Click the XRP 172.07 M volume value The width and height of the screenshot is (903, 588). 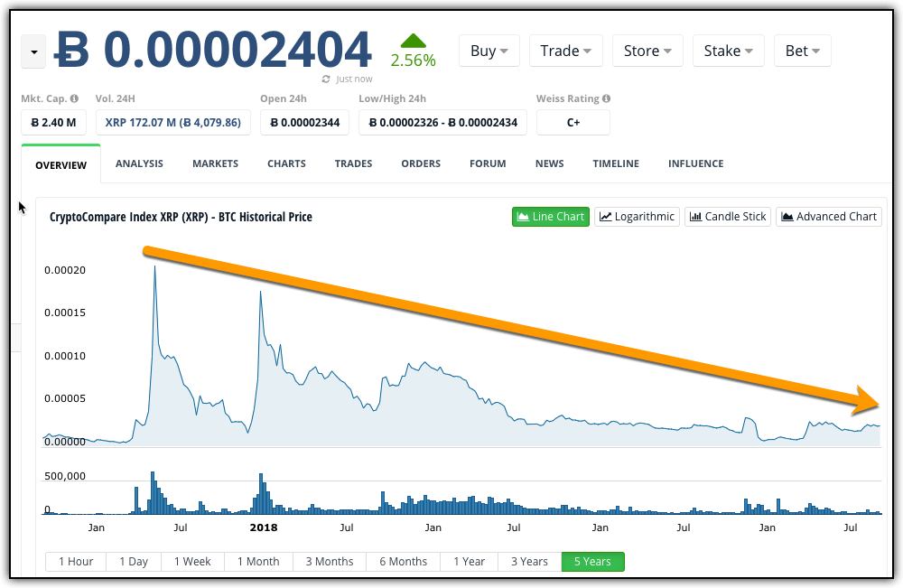[x=172, y=122]
